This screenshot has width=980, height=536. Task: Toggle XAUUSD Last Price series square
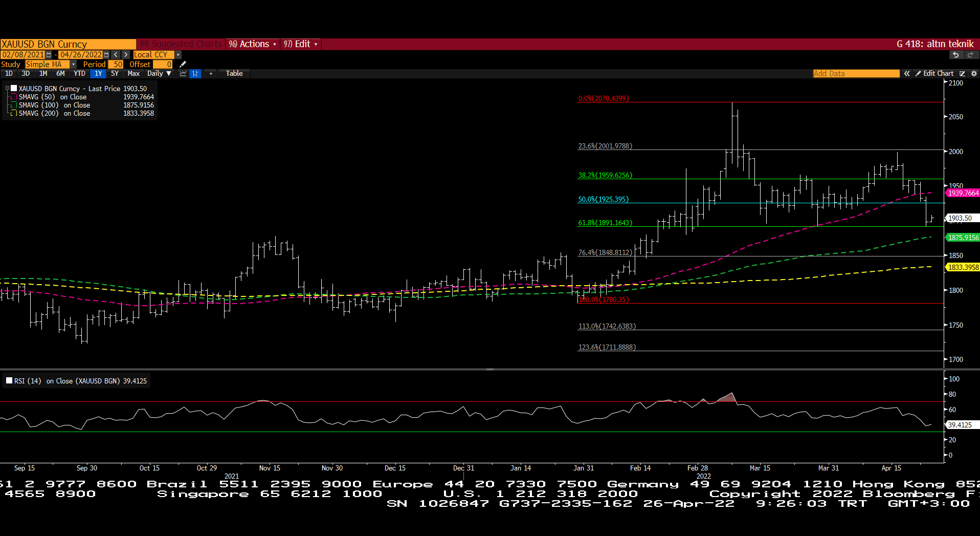point(14,89)
